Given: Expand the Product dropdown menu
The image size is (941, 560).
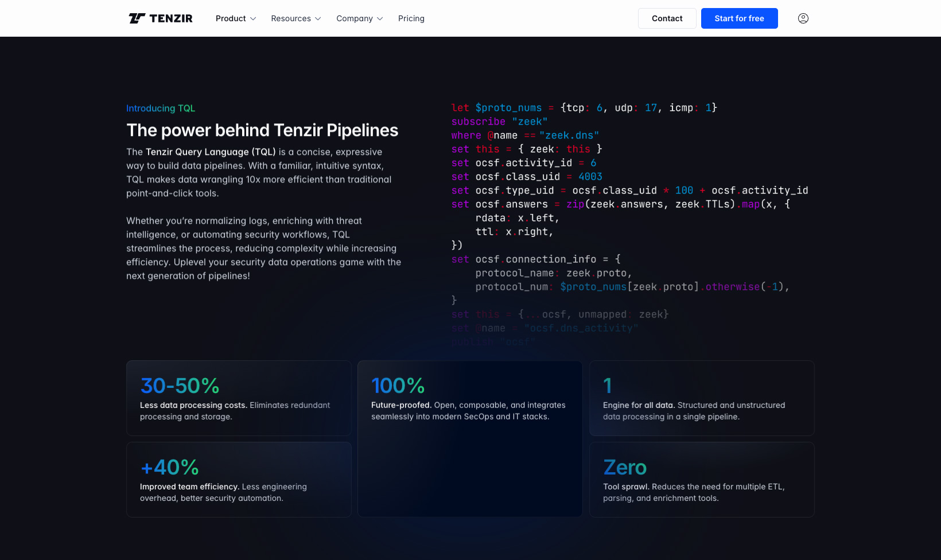Looking at the screenshot, I should (x=236, y=18).
